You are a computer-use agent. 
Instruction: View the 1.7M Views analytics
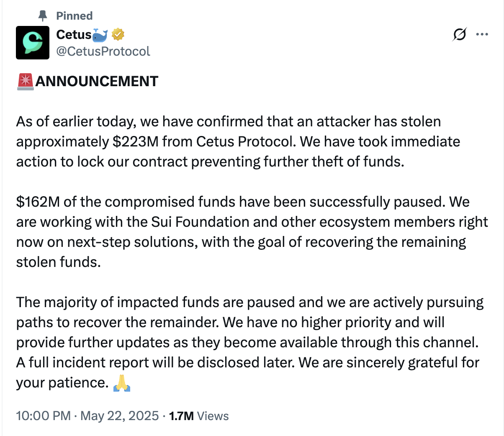tap(199, 416)
